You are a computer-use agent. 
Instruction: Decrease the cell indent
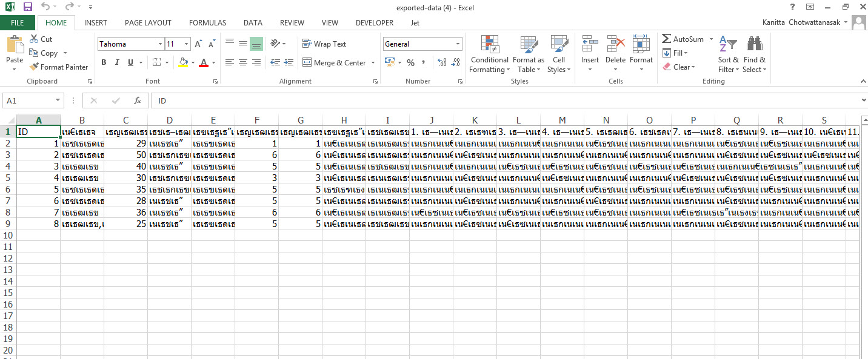click(275, 62)
